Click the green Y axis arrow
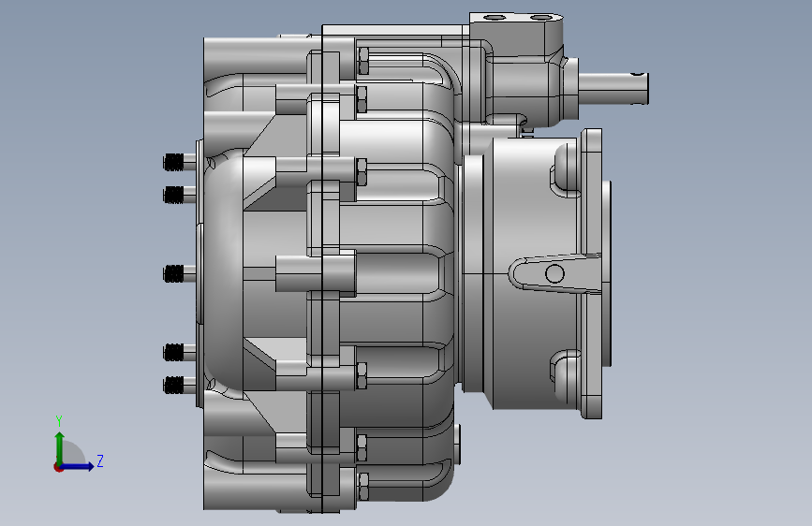The width and height of the screenshot is (812, 526). click(x=60, y=448)
